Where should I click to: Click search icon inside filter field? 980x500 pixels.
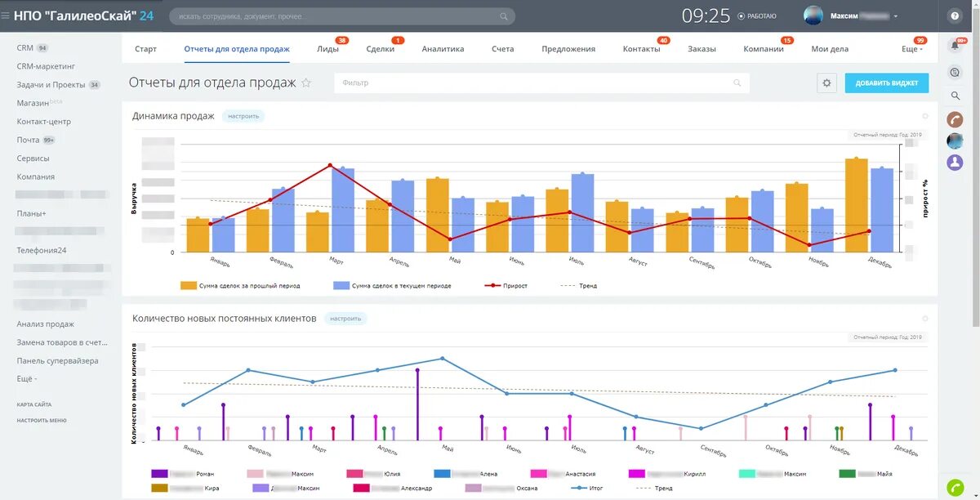(737, 83)
